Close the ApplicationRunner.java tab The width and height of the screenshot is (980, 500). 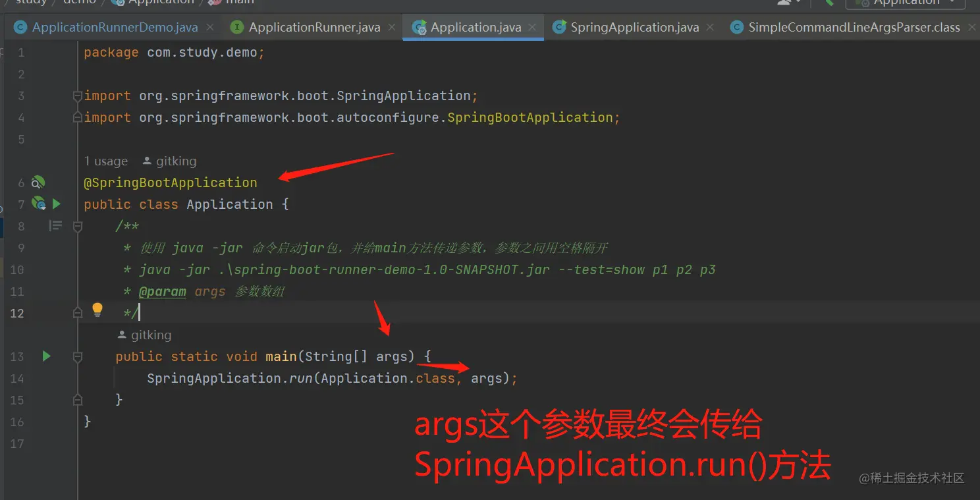click(x=392, y=28)
